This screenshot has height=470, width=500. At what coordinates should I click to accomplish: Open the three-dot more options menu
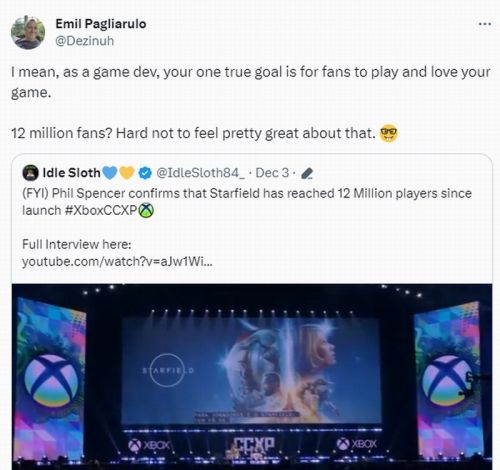(x=485, y=24)
